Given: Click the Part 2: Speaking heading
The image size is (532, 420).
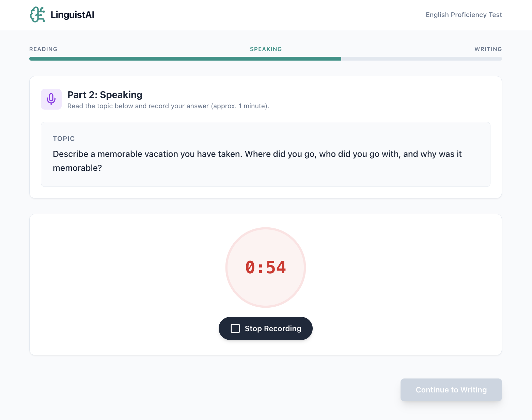Looking at the screenshot, I should 105,95.
